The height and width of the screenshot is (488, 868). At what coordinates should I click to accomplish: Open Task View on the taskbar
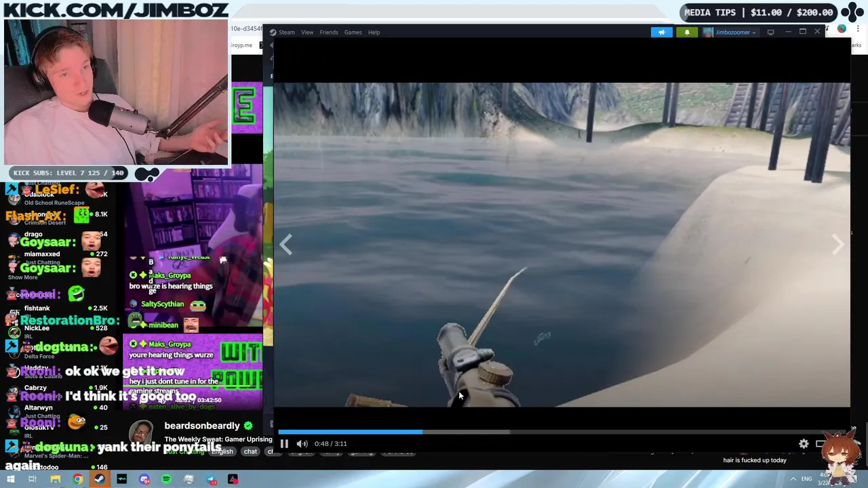(x=32, y=479)
